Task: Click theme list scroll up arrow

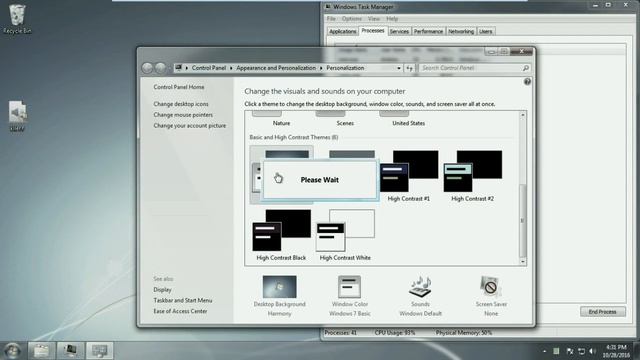Action: (x=522, y=115)
